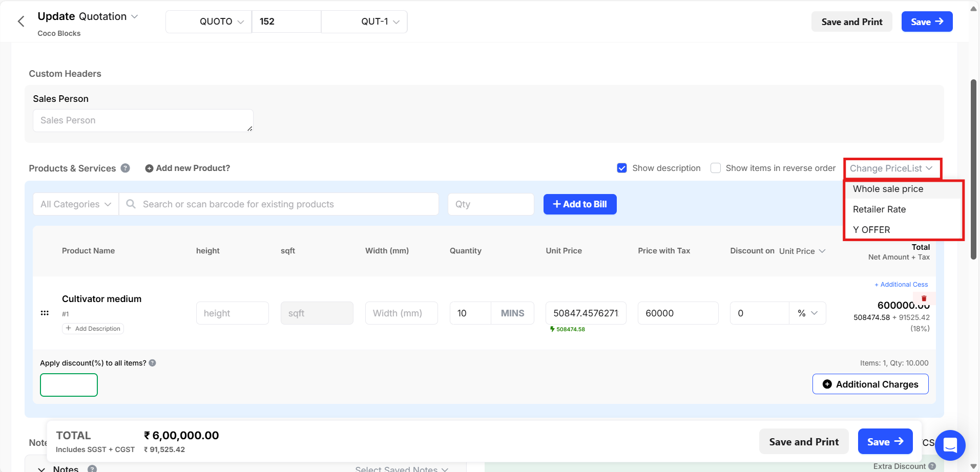This screenshot has width=980, height=472.
Task: Select Y OFFER from price list
Action: [x=903, y=230]
